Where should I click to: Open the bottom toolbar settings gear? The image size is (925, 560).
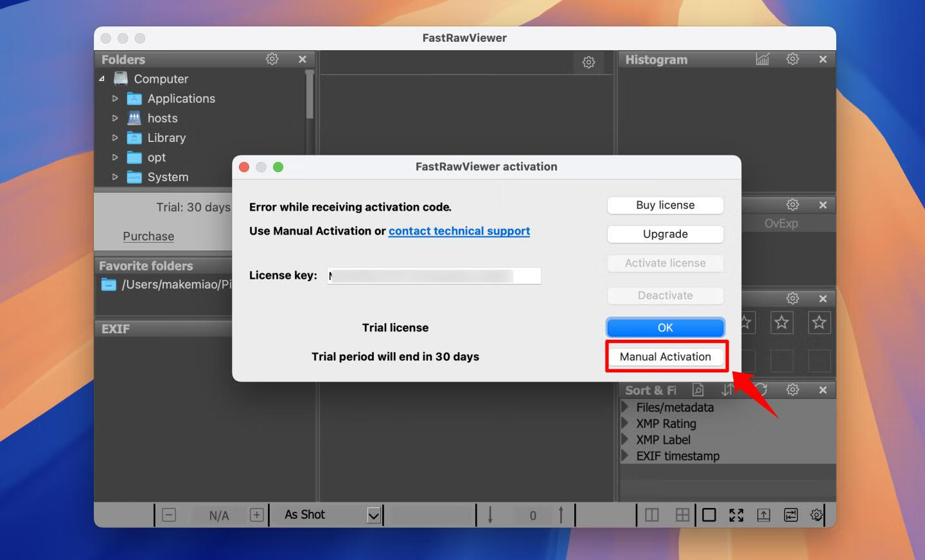tap(816, 515)
